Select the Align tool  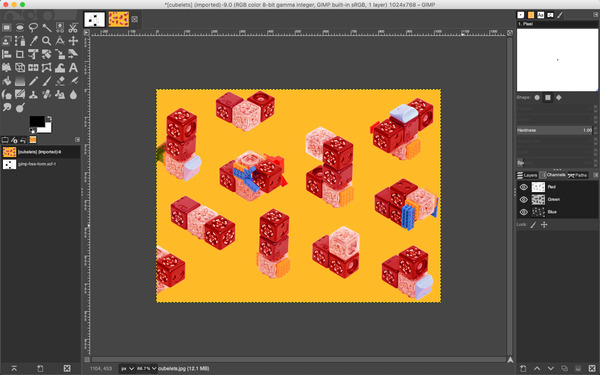click(x=7, y=54)
